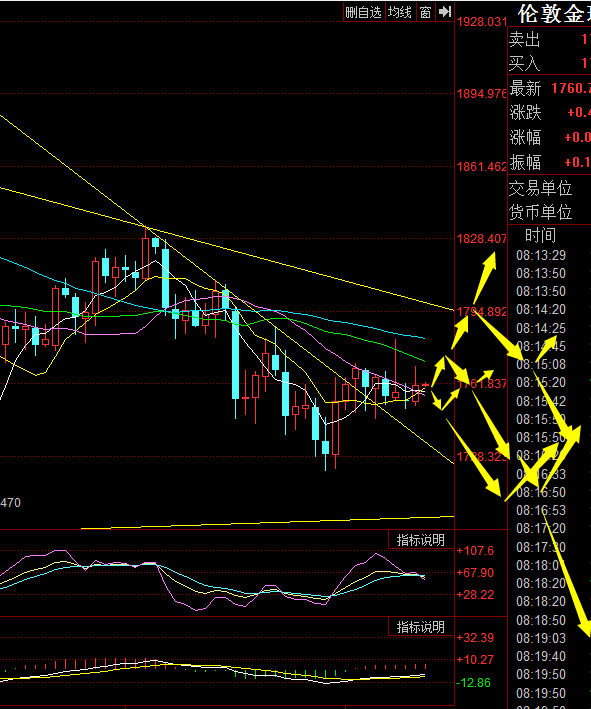This screenshot has width=591, height=709.
Task: Click the -12.86 MACD scale value
Action: click(x=473, y=683)
